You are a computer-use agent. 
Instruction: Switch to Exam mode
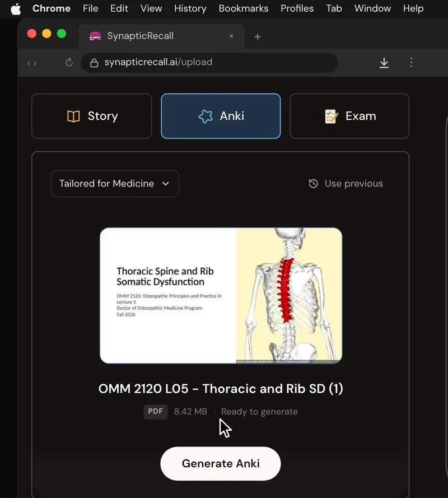[349, 116]
